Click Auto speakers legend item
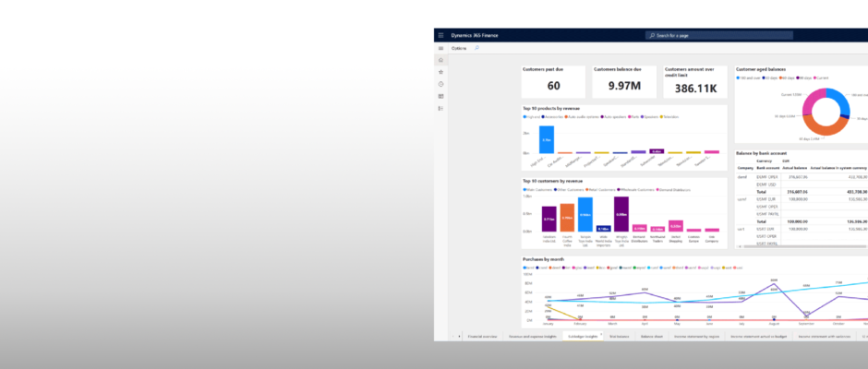 pyautogui.click(x=613, y=117)
